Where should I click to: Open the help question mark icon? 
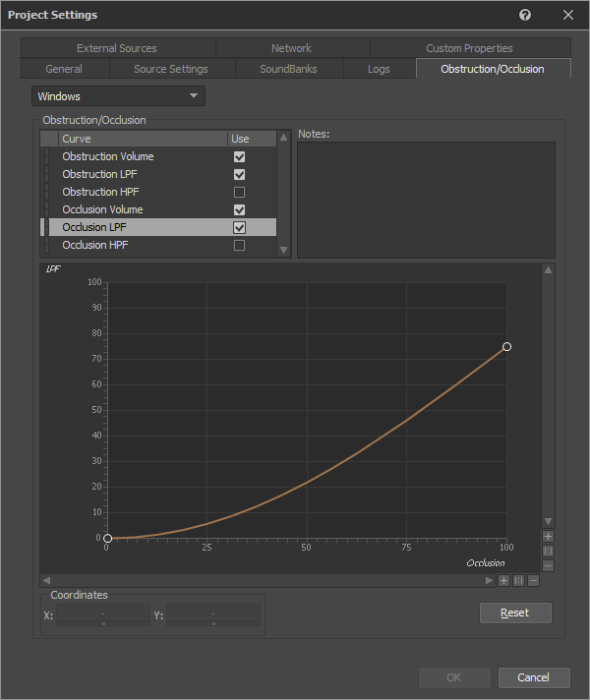525,15
